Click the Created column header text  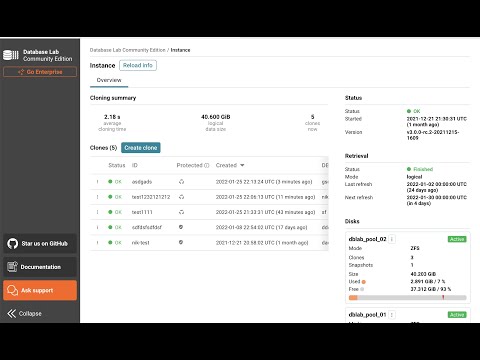pos(226,165)
